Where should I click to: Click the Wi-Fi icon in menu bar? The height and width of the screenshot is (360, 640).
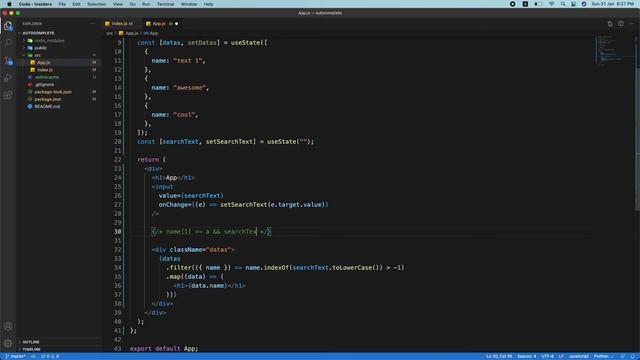pyautogui.click(x=551, y=4)
